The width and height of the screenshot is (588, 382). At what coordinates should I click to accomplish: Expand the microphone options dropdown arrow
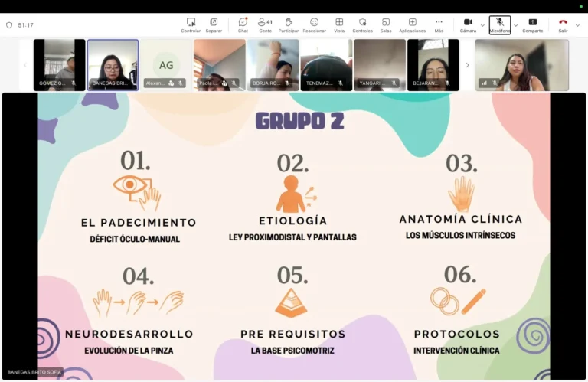(515, 24)
